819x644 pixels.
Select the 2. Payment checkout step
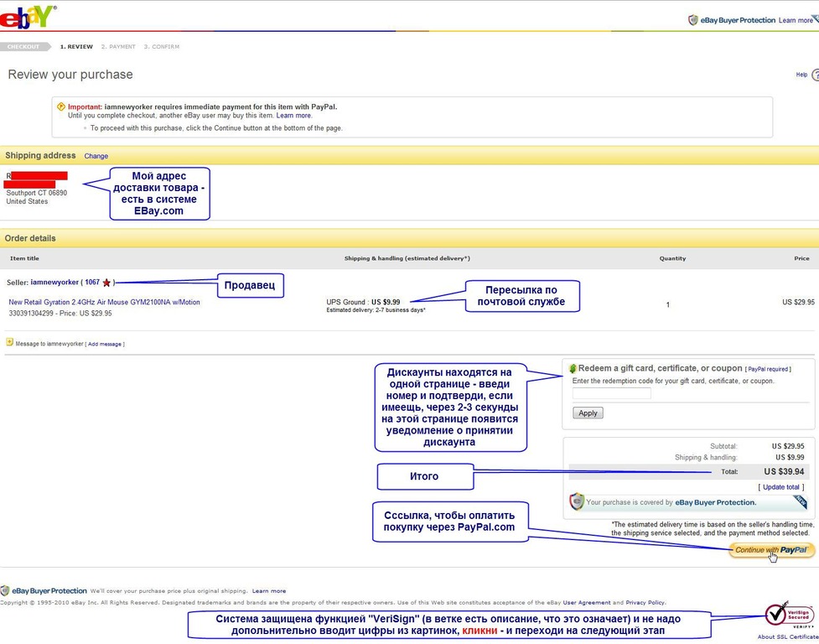[x=118, y=46]
